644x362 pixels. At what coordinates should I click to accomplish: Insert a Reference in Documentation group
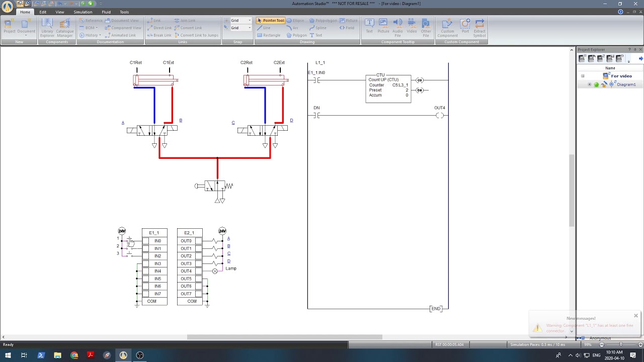[91, 21]
